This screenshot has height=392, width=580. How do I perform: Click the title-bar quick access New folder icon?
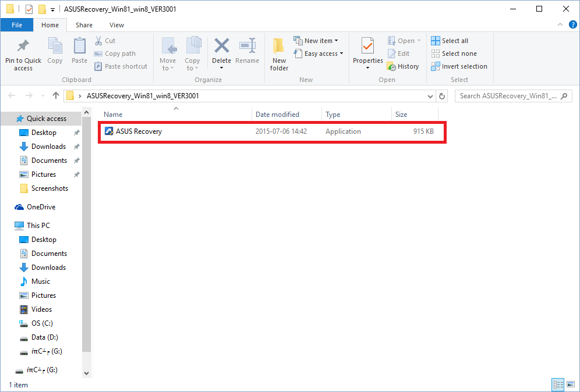click(42, 9)
